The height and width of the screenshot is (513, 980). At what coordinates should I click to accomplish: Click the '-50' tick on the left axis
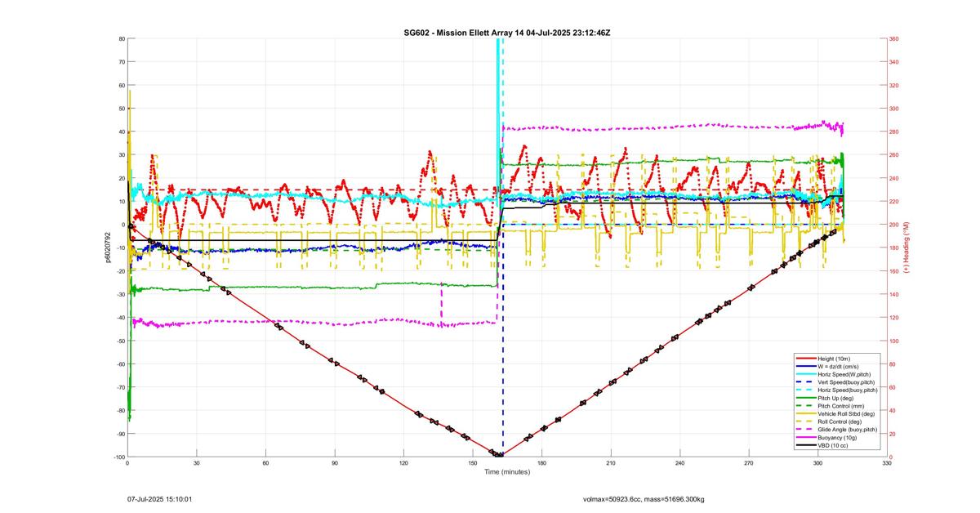[x=119, y=341]
